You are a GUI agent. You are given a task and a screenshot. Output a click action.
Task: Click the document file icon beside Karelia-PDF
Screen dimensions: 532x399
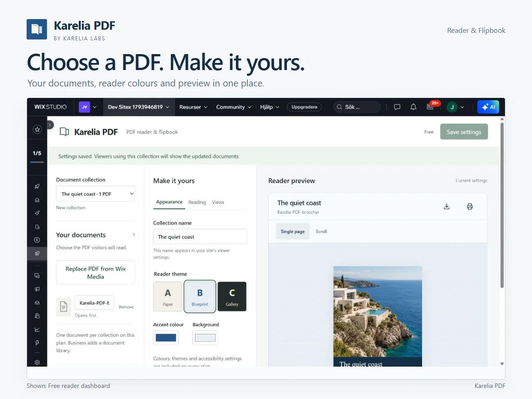(63, 306)
